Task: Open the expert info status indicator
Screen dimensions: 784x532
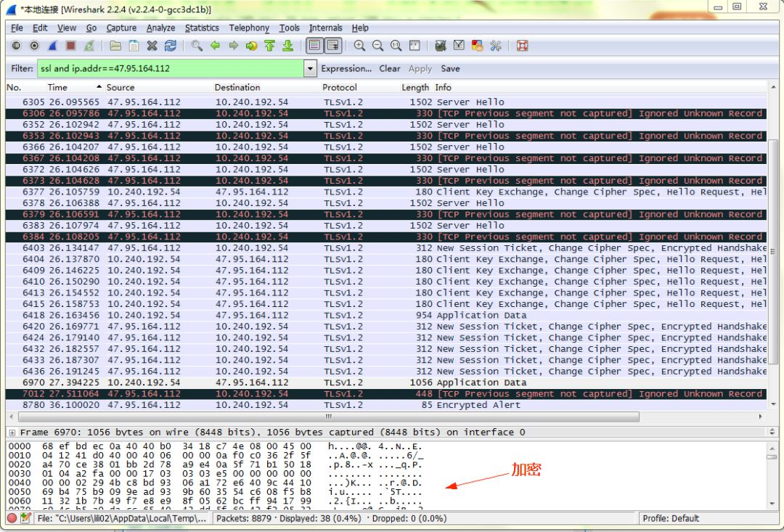Action: tap(12, 518)
